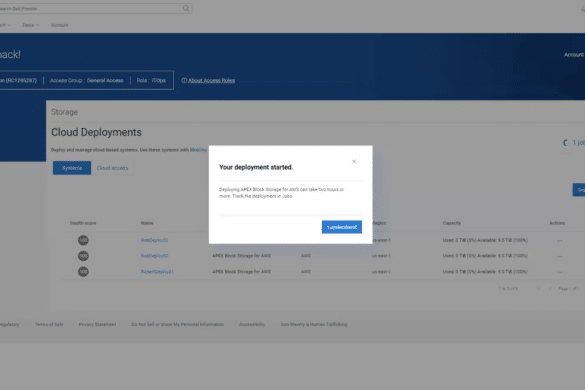Image resolution: width=585 pixels, height=390 pixels.
Task: Click Access Group General Access text
Action: coord(87,80)
